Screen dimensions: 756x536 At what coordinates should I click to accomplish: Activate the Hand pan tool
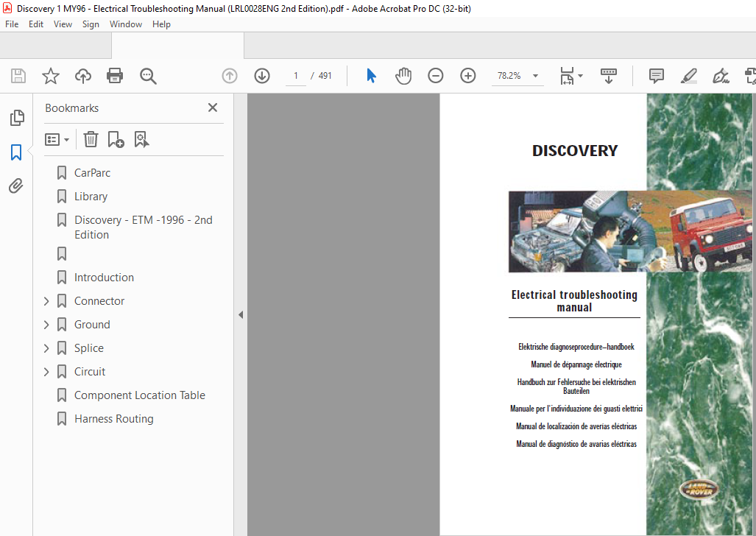pyautogui.click(x=403, y=76)
